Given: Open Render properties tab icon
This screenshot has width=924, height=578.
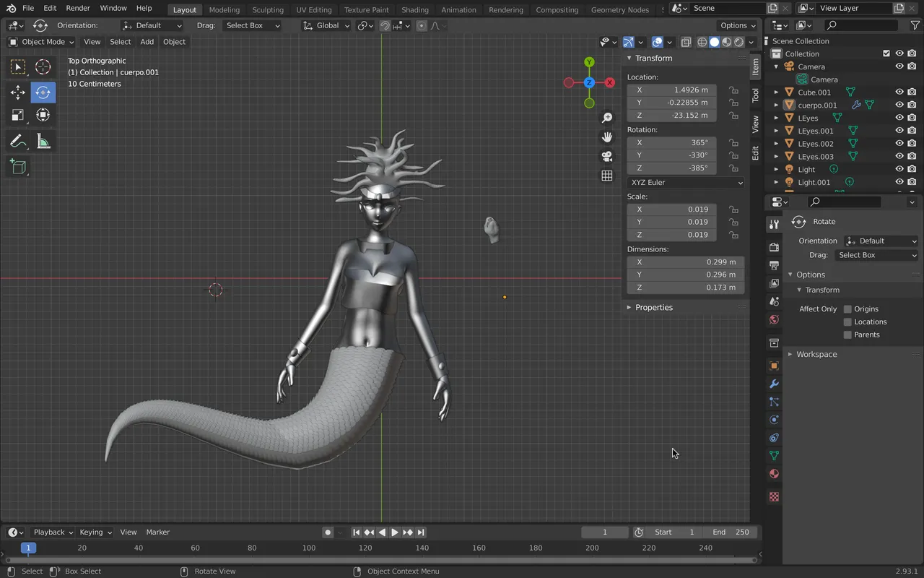Looking at the screenshot, I should coord(774,247).
